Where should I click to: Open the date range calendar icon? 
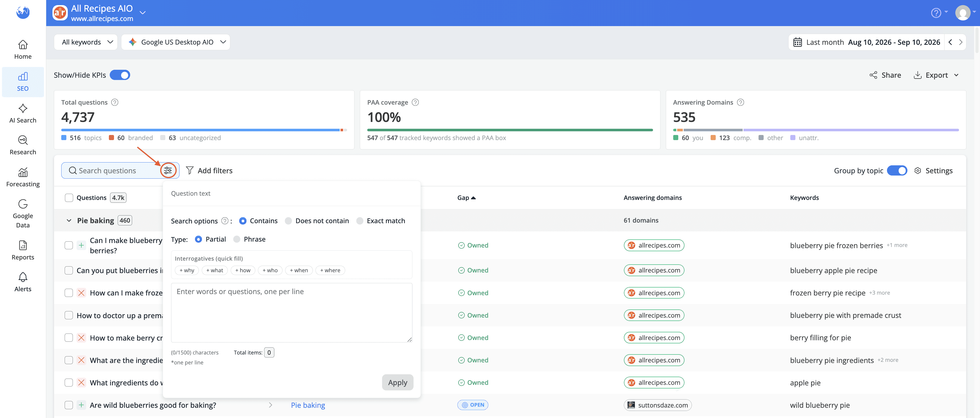tap(797, 42)
